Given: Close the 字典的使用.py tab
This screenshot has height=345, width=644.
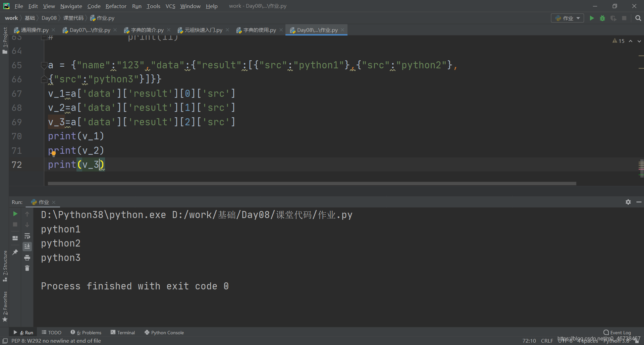Looking at the screenshot, I should click(281, 30).
